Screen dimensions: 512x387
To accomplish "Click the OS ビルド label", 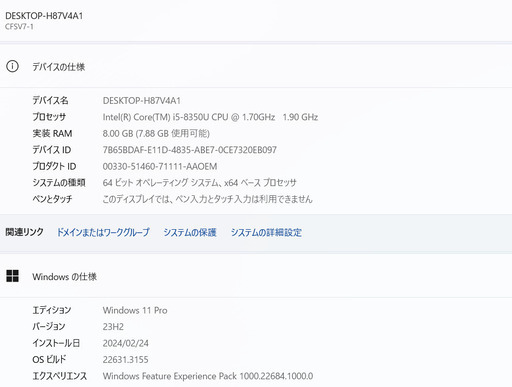I will point(49,359).
